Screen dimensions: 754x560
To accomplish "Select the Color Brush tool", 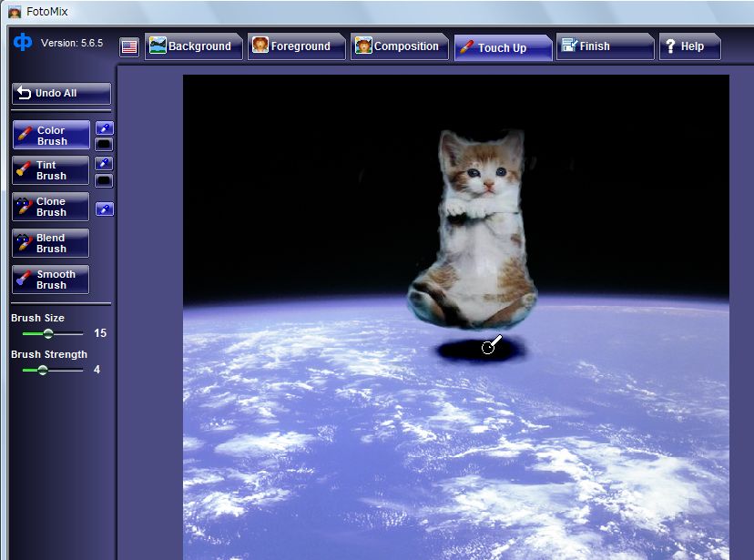I will coord(51,135).
